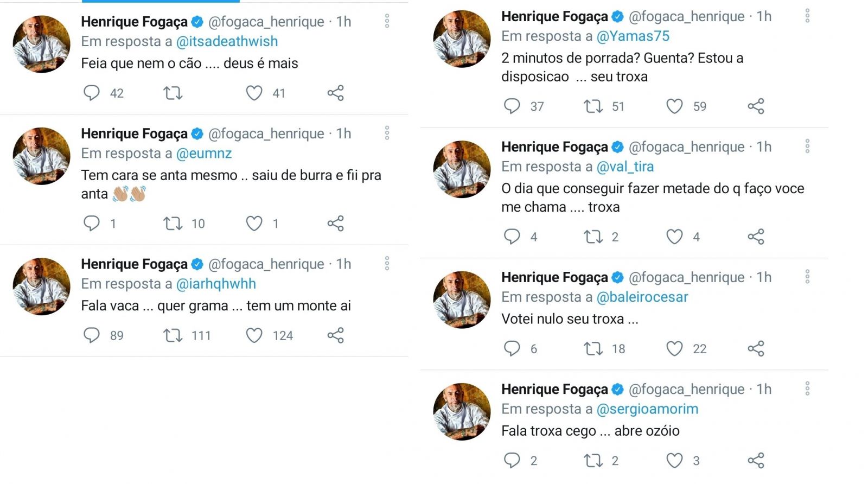This screenshot has height=484, width=868.
Task: Open the profile photo on the @eumnz reply
Action: 41,156
